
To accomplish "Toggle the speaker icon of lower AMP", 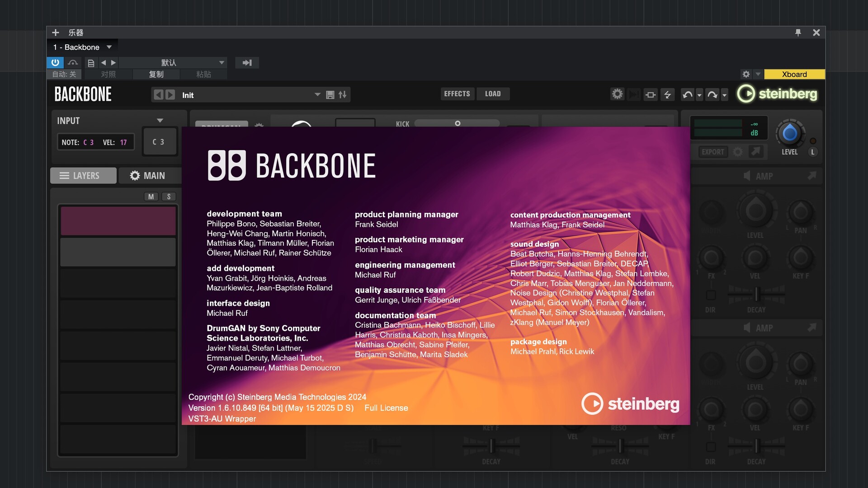I will pos(747,328).
